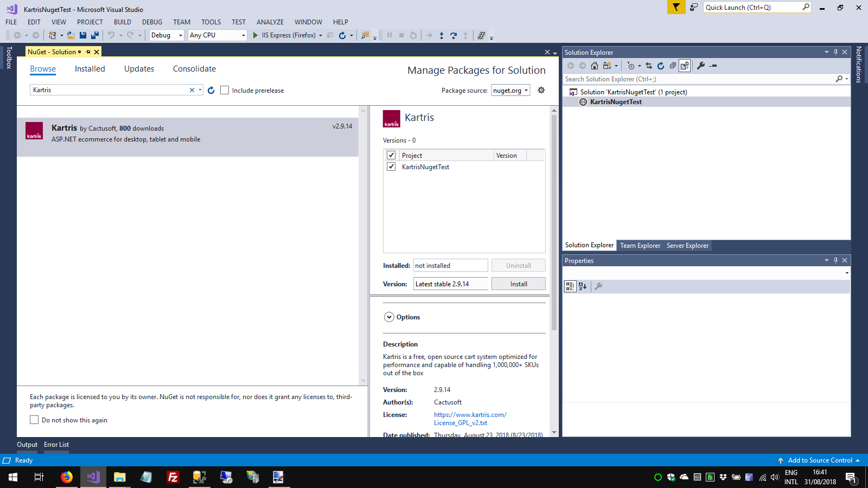Click the New Project toolbar icon
This screenshot has height=488, width=868.
click(x=53, y=35)
